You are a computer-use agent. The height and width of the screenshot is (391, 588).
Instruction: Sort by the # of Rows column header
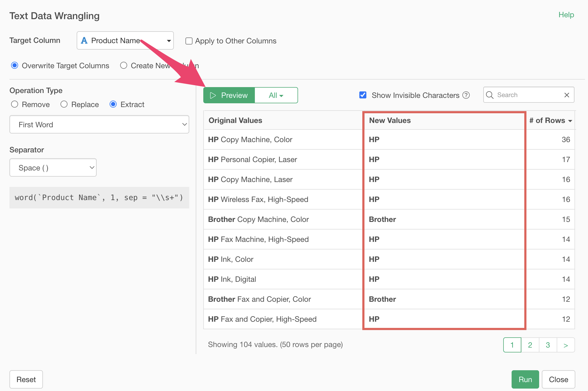[x=551, y=120]
